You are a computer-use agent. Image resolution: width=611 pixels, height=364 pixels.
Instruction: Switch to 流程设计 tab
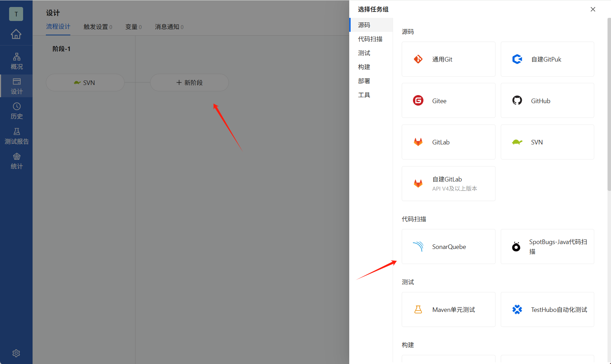(x=58, y=27)
